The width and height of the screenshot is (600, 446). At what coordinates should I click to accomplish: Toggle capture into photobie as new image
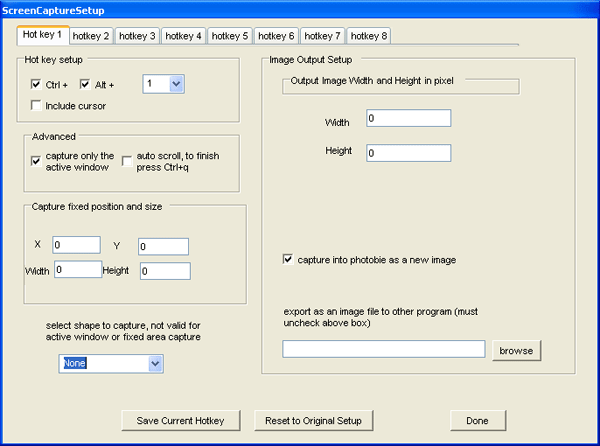[288, 259]
